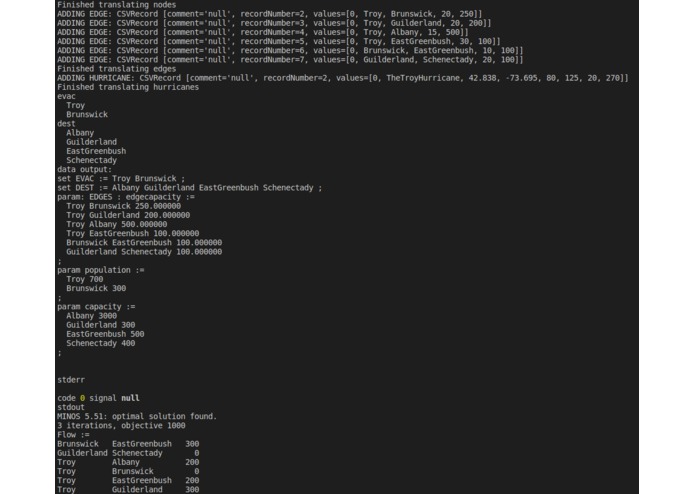695x494 pixels.
Task: Click the 'set DEST :=' line
Action: tap(190, 188)
